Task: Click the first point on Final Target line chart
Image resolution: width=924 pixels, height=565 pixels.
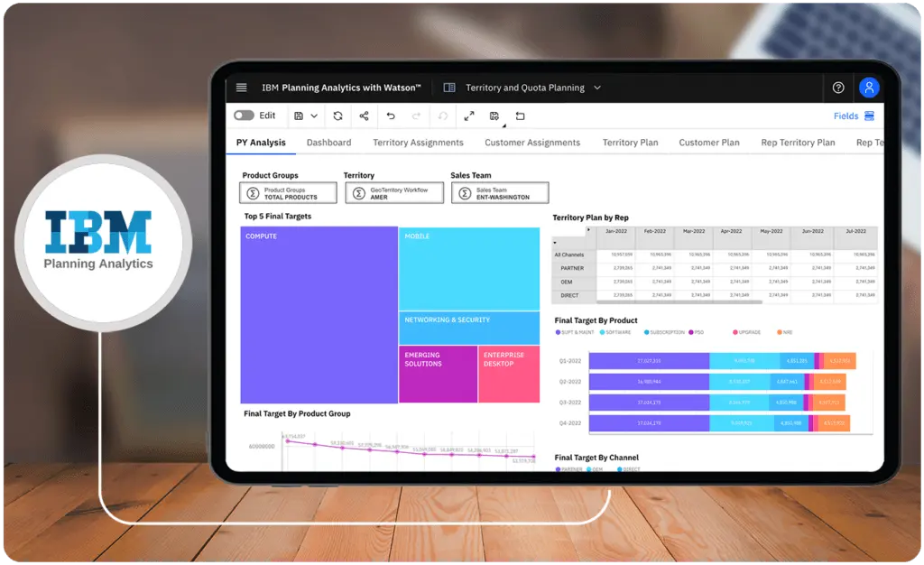Action: click(x=288, y=440)
